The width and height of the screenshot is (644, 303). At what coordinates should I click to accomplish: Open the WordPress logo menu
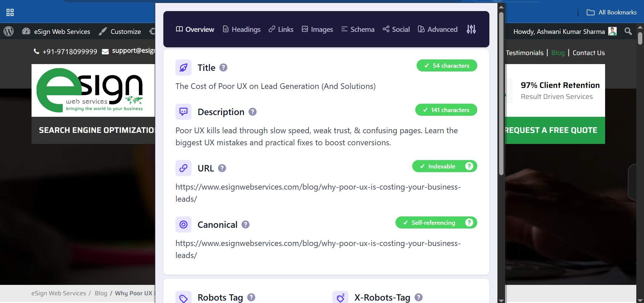[x=8, y=31]
